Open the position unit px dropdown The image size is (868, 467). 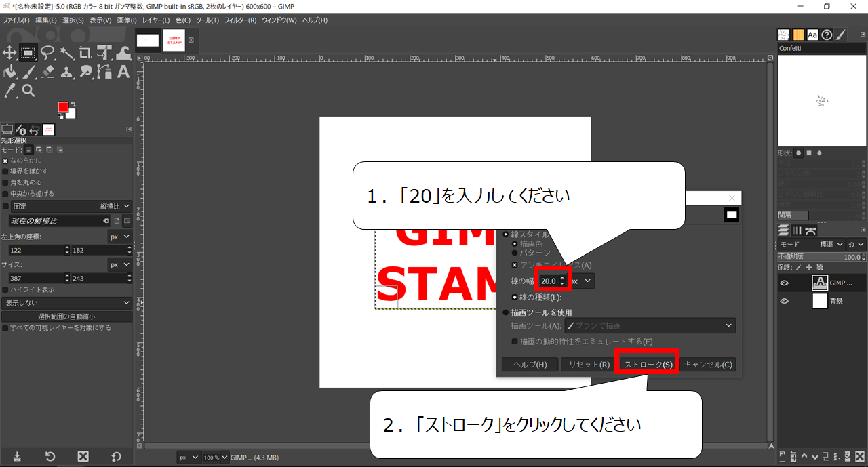119,237
